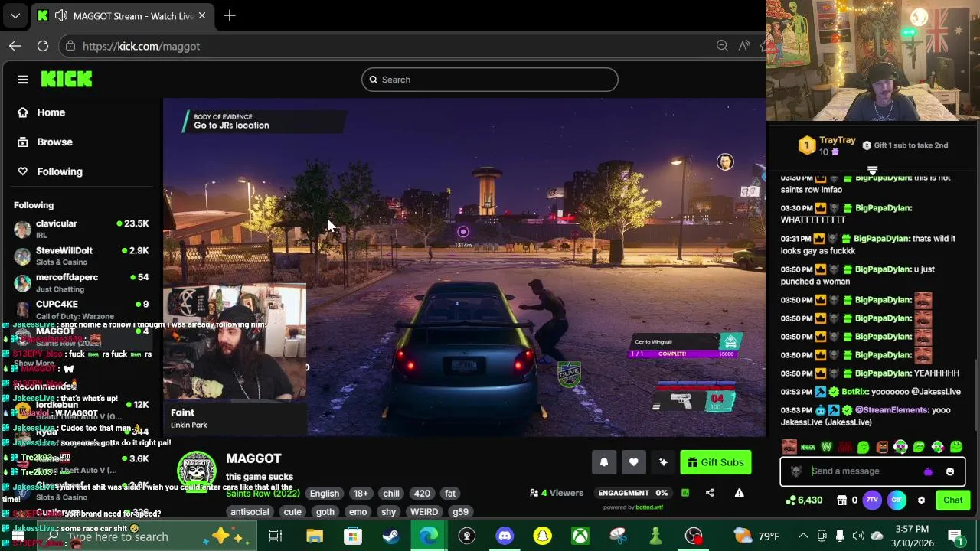Select the MAGGOT Stream browser tab
Viewport: 980px width, 551px height.
(122, 15)
